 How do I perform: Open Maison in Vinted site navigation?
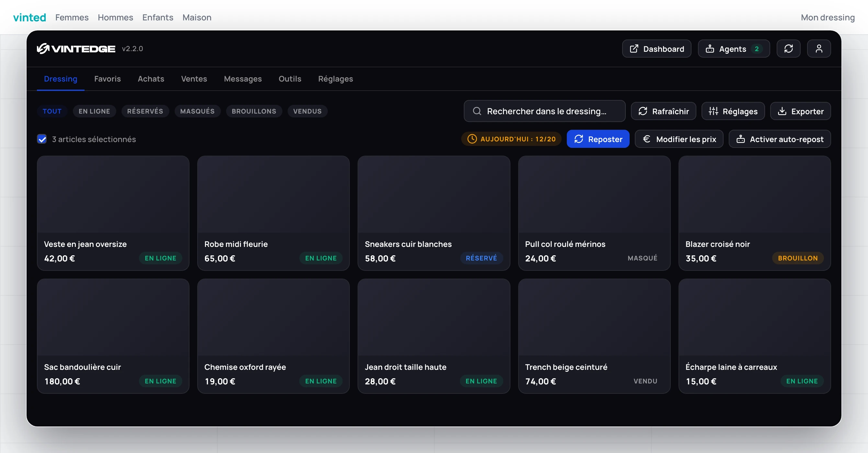[x=197, y=17]
